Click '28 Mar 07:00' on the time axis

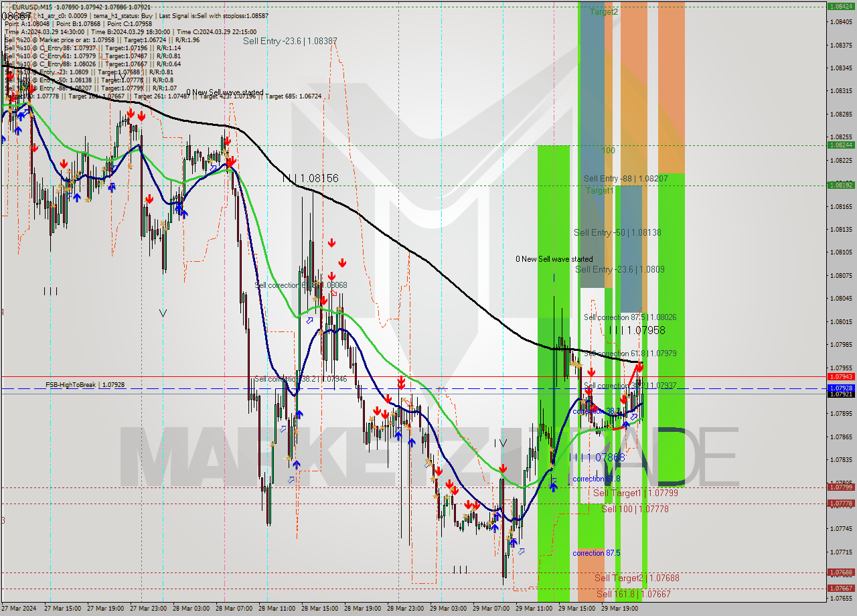(x=232, y=609)
